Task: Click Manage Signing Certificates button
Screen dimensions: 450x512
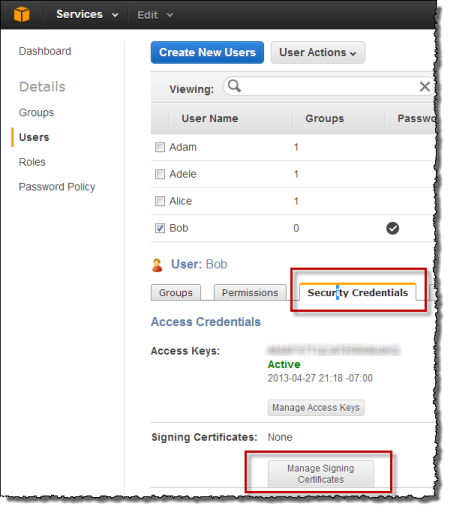Action: click(321, 474)
